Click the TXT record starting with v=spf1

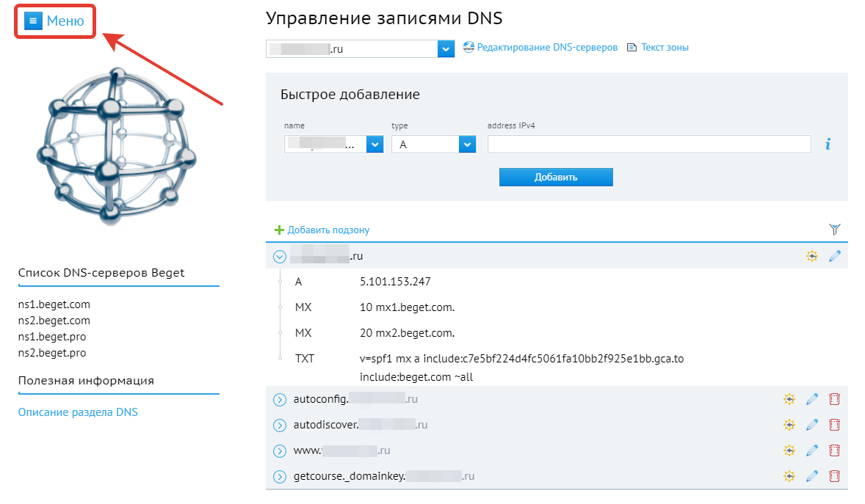point(521,368)
